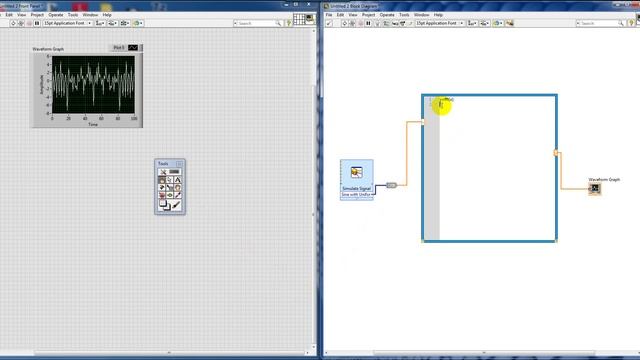Open Resize Objects dropdown in Front Panel
Image resolution: width=640 pixels, height=360 pixels.
point(125,23)
